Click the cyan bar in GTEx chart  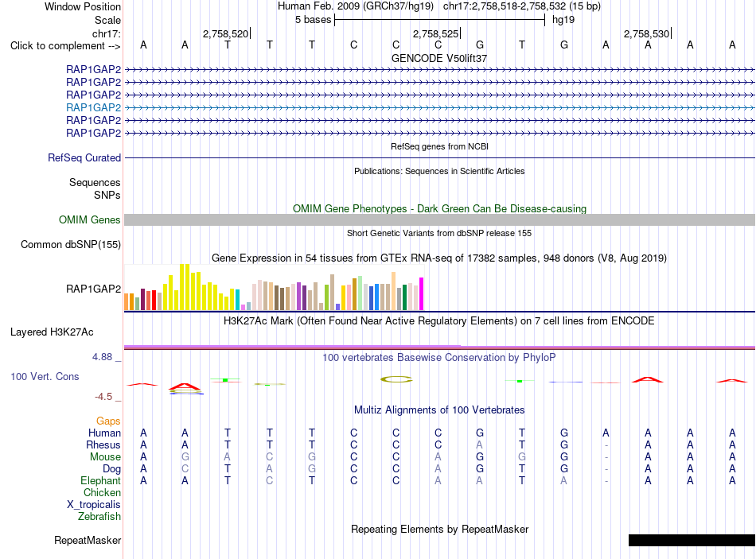point(238,300)
